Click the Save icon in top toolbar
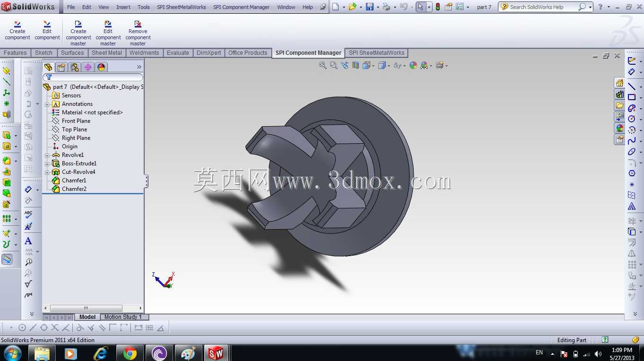The height and width of the screenshot is (361, 644). pyautogui.click(x=370, y=7)
